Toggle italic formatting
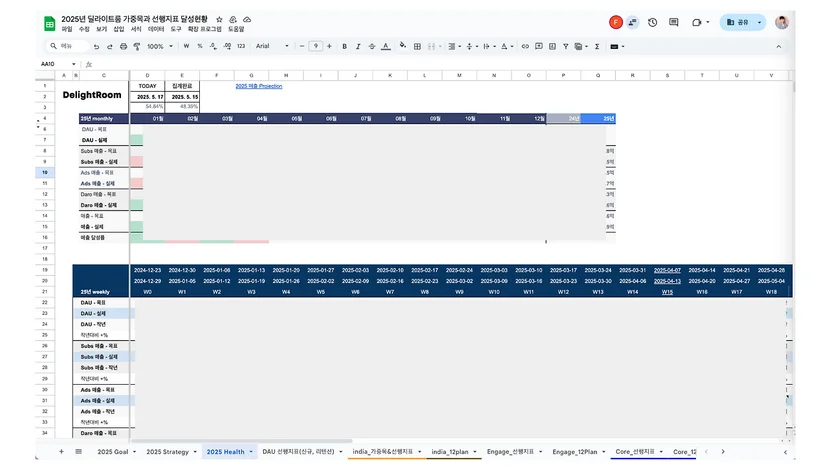 tap(358, 46)
